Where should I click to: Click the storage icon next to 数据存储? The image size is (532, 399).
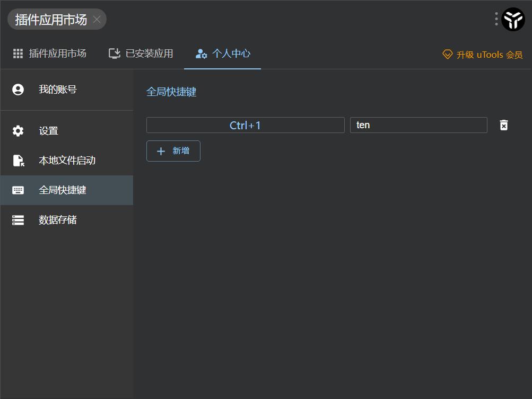(18, 220)
